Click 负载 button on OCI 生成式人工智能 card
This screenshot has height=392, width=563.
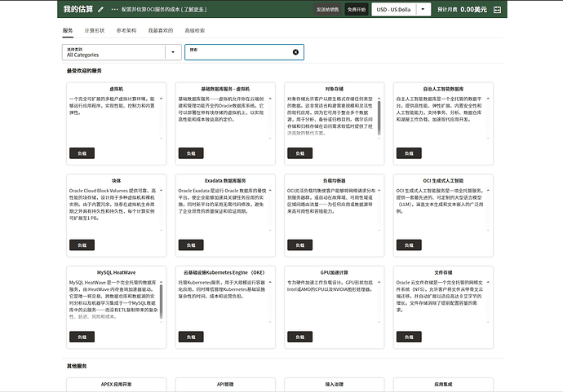coord(409,245)
